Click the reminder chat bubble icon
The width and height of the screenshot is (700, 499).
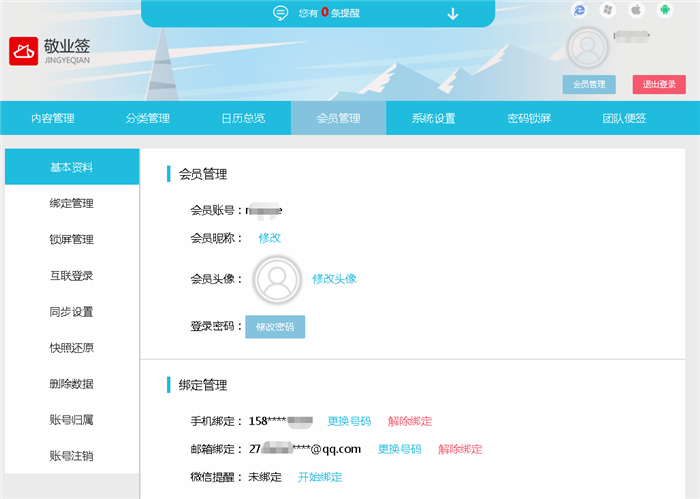[x=281, y=13]
